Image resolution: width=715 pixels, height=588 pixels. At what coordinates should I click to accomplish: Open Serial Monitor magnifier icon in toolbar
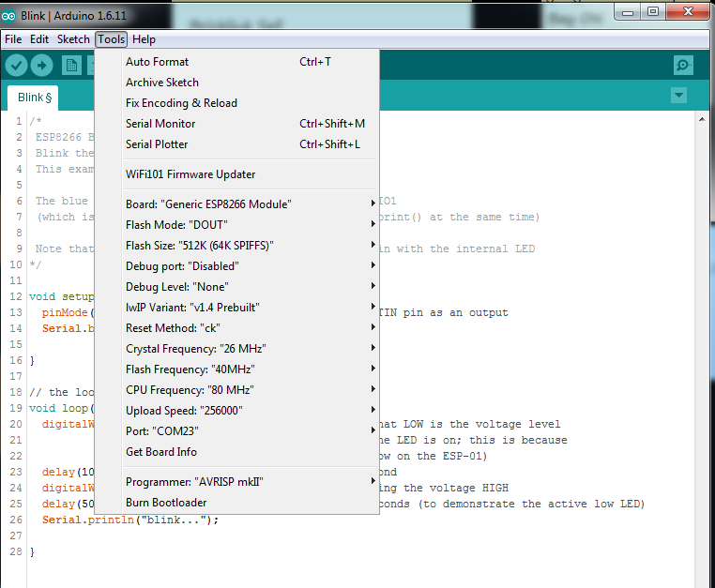point(683,66)
